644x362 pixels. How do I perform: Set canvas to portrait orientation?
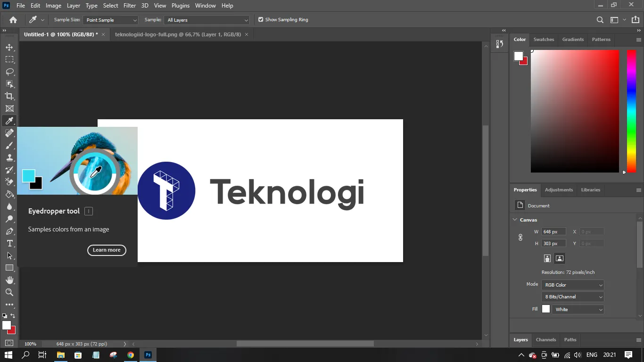pos(547,258)
